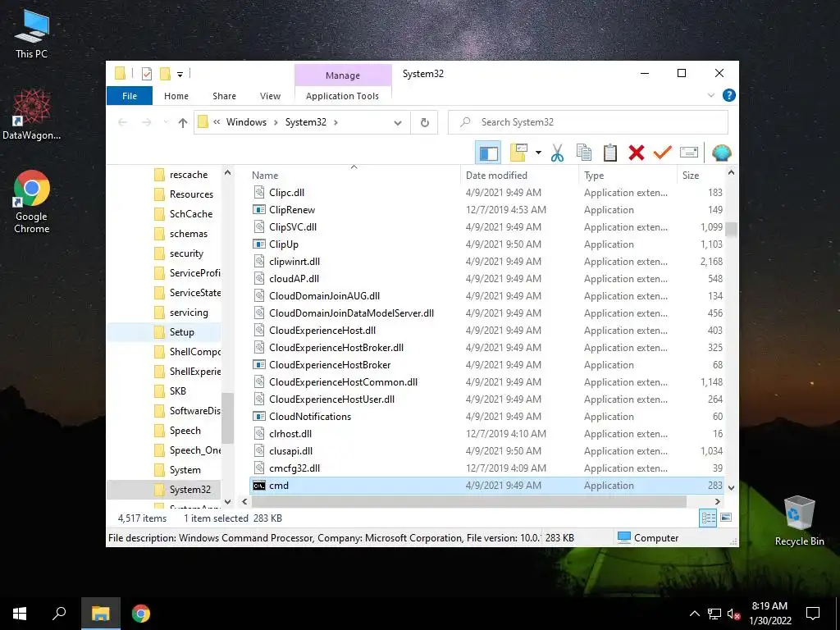Select CloudExperienceHostBroker application
This screenshot has width=840, height=630.
point(487,365)
